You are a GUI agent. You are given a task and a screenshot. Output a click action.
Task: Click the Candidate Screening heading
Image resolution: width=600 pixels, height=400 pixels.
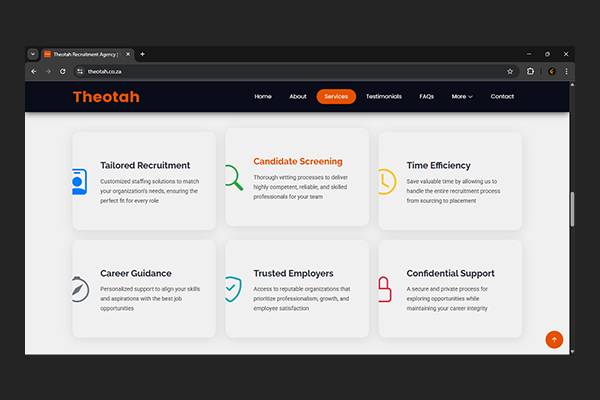click(x=298, y=162)
